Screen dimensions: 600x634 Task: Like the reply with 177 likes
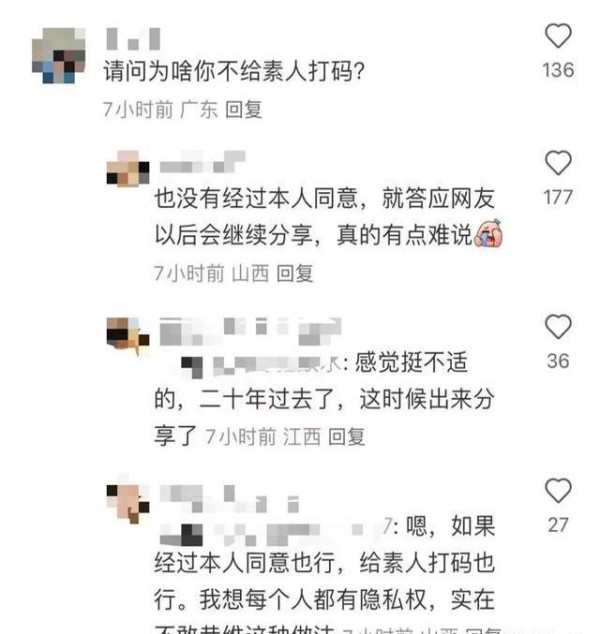point(558,163)
